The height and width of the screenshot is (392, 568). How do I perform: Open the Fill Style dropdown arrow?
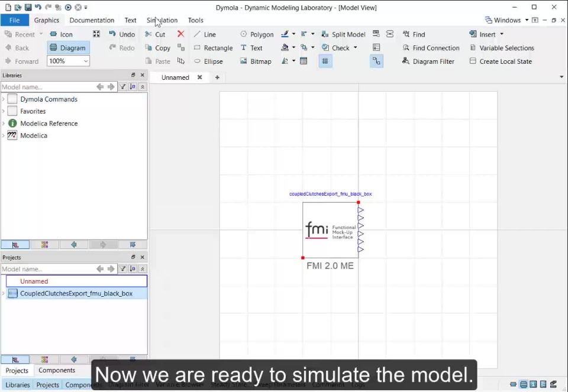294,47
